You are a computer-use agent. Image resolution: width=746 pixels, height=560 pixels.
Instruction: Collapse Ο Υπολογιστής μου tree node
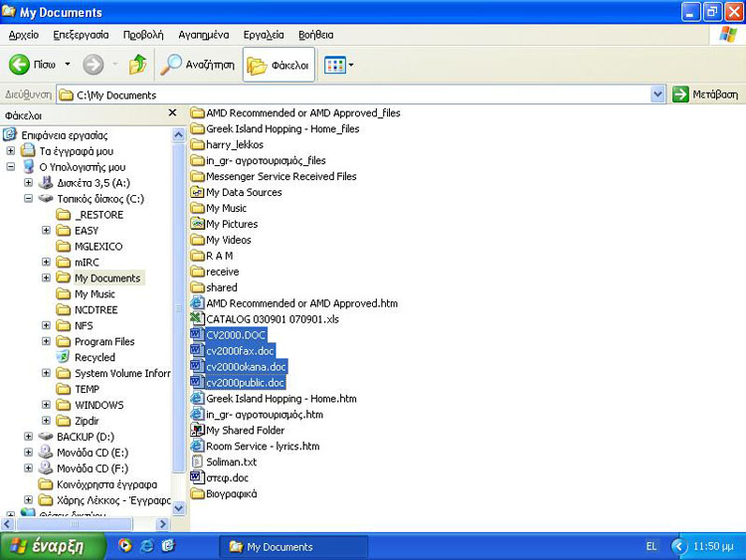coord(11,167)
